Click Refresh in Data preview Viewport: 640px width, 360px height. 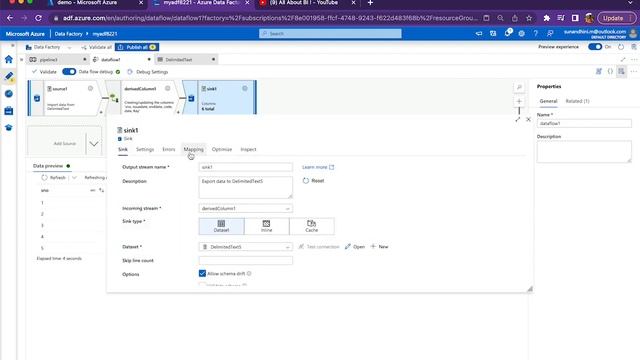[x=53, y=178]
